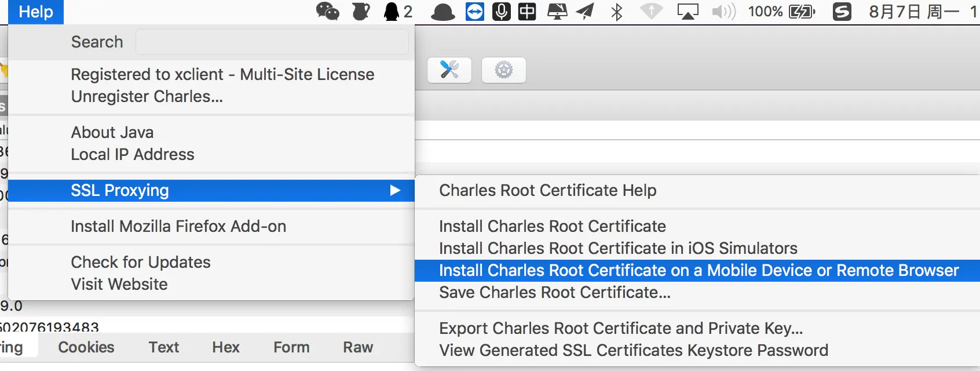The height and width of the screenshot is (371, 980).
Task: Open the Help menu in menu bar
Action: 36,12
